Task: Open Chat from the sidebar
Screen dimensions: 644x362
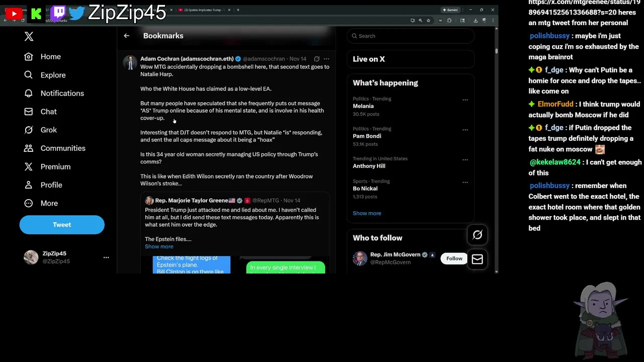Action: click(x=40, y=112)
